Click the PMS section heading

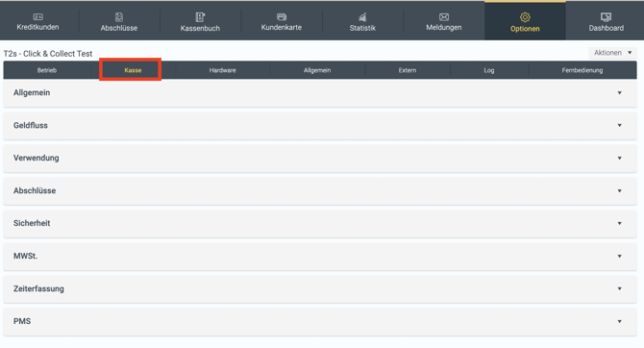22,321
